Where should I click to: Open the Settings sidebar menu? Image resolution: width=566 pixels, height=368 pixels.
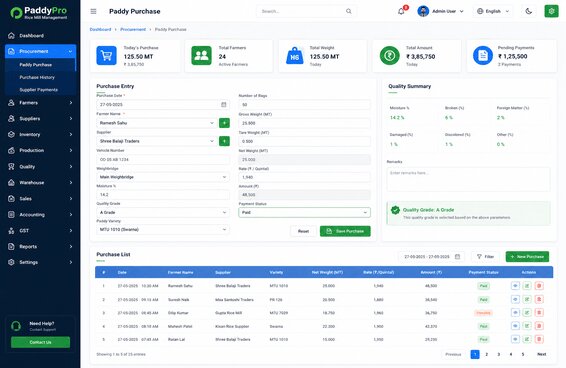point(40,262)
